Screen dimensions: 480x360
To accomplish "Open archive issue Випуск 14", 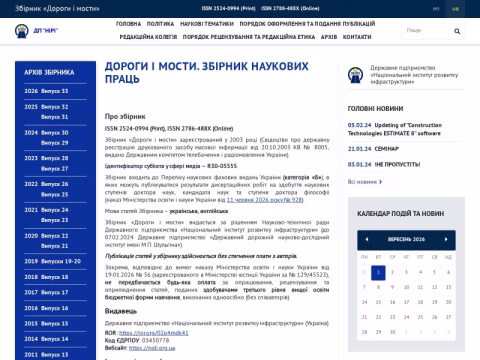I will pyautogui.click(x=55, y=339).
